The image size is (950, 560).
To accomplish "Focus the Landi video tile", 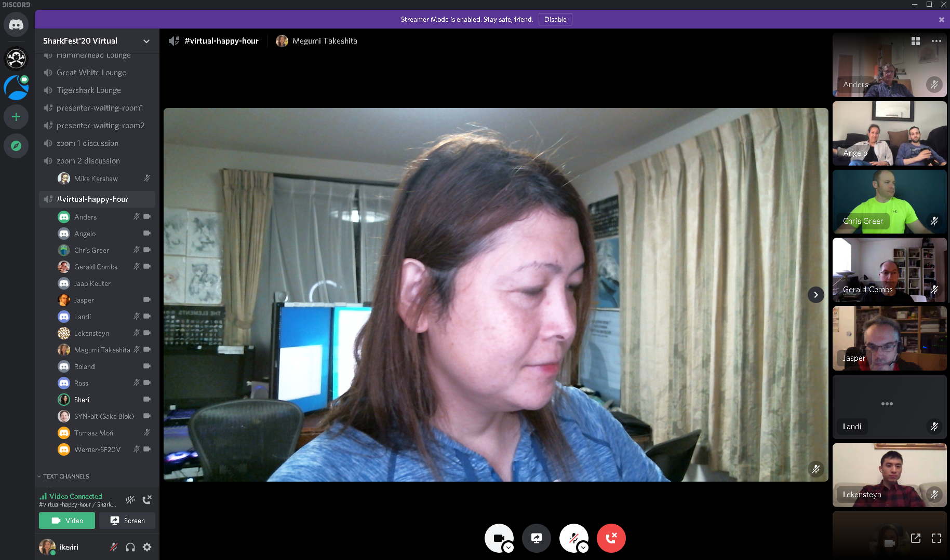I will pyautogui.click(x=889, y=407).
